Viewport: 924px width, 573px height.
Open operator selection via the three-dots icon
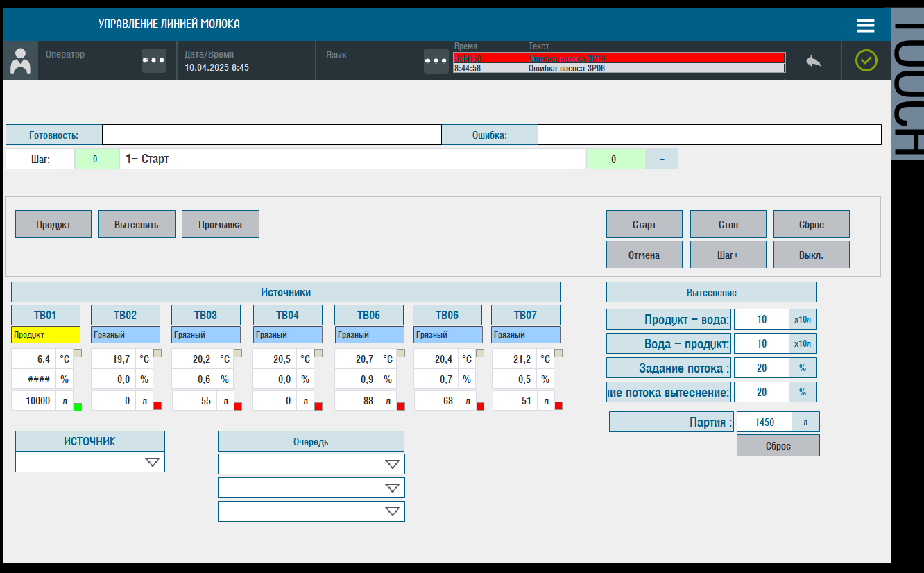click(x=153, y=60)
